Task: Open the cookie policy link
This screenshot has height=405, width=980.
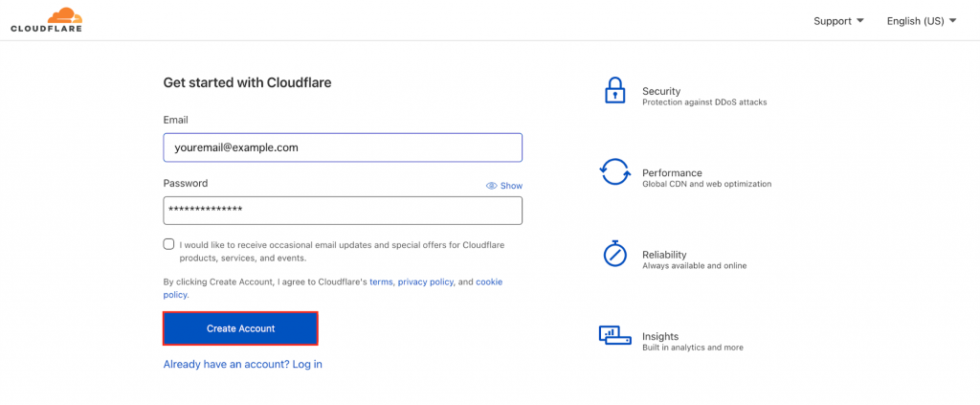Action: [x=489, y=282]
